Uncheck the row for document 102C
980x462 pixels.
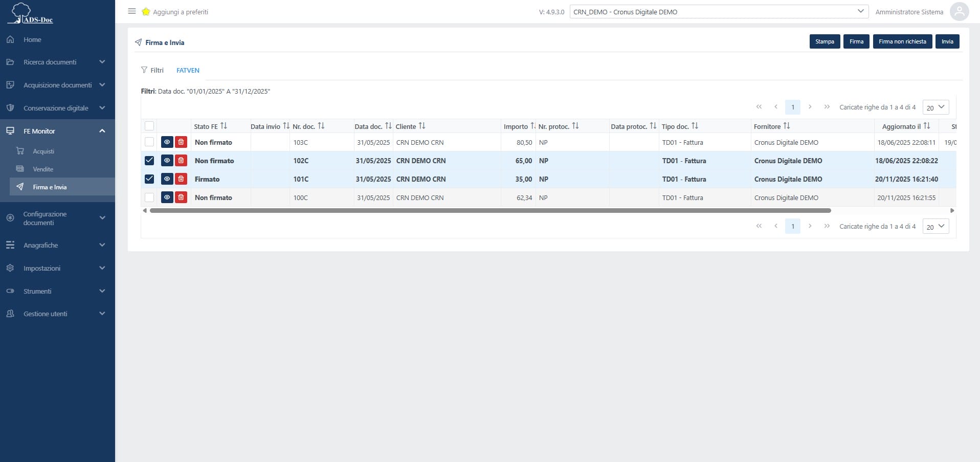149,161
